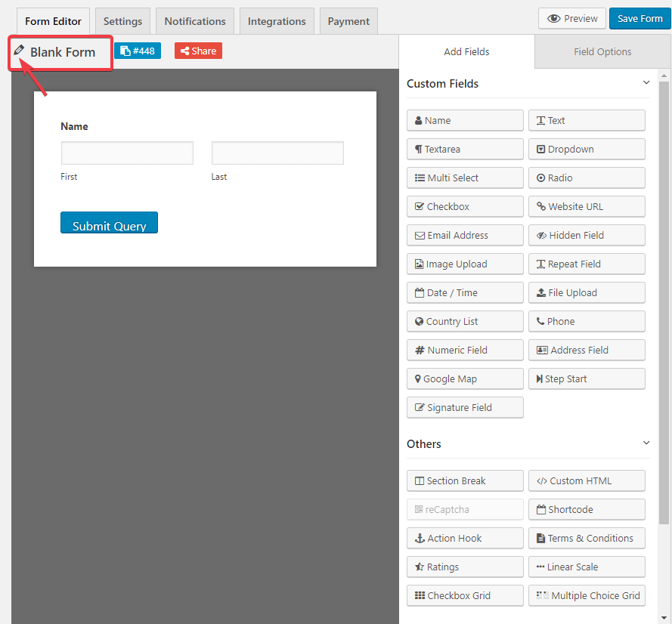Add a Checkbox field
This screenshot has height=624, width=672.
coord(465,206)
